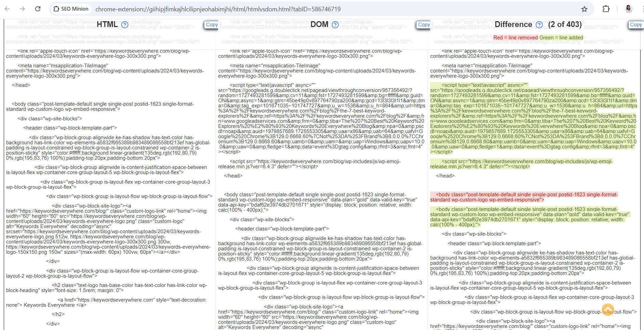The height and width of the screenshot is (330, 644).
Task: Open the user profile avatar
Action: click(629, 9)
